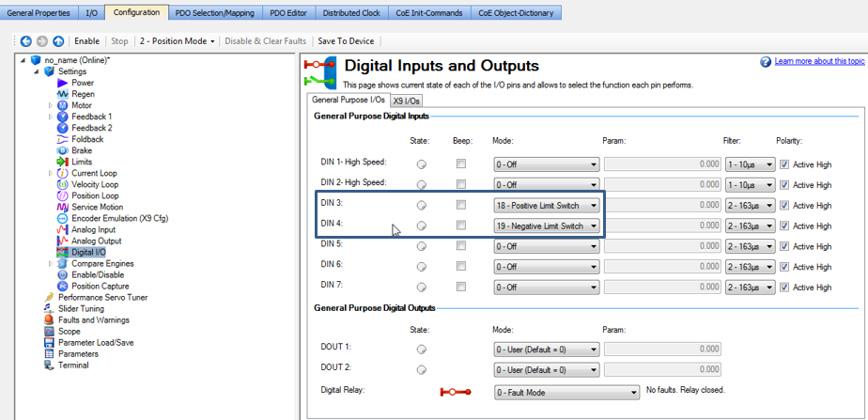Click the Scope tree icon

click(49, 332)
